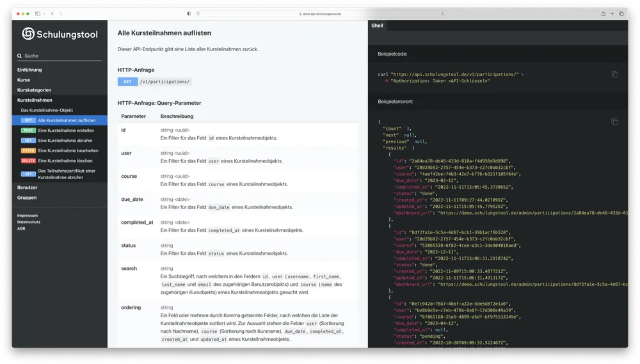640x364 pixels.
Task: Click the 'ordering' parameter name
Action: click(x=131, y=308)
